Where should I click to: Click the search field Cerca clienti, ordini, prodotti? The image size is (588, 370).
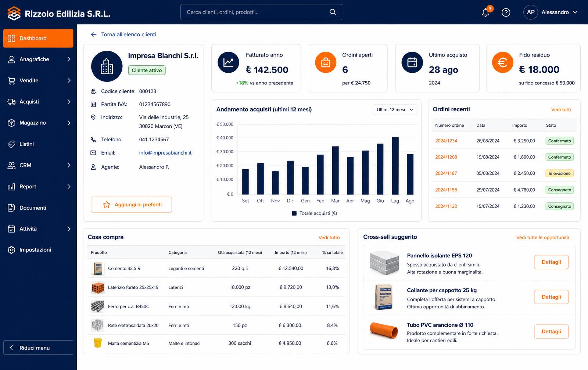(261, 12)
